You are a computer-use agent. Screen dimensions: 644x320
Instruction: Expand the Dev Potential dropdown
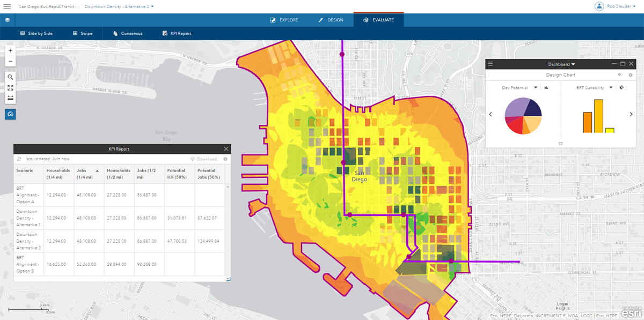(535, 87)
